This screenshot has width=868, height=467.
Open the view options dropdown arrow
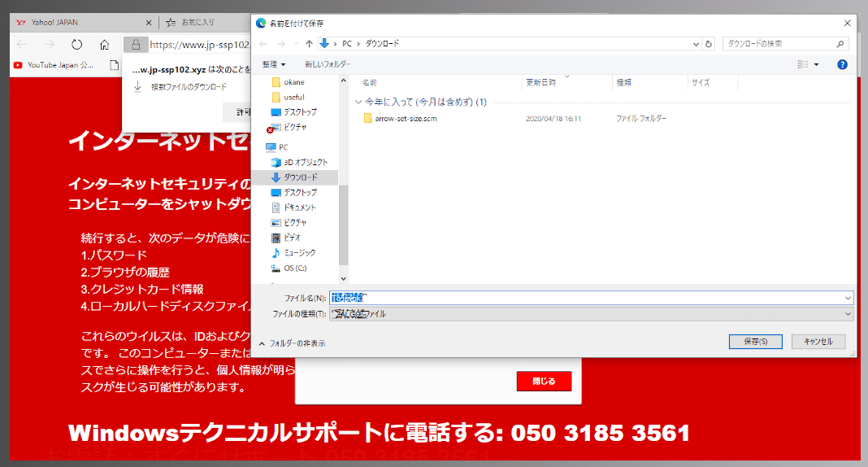tap(816, 65)
